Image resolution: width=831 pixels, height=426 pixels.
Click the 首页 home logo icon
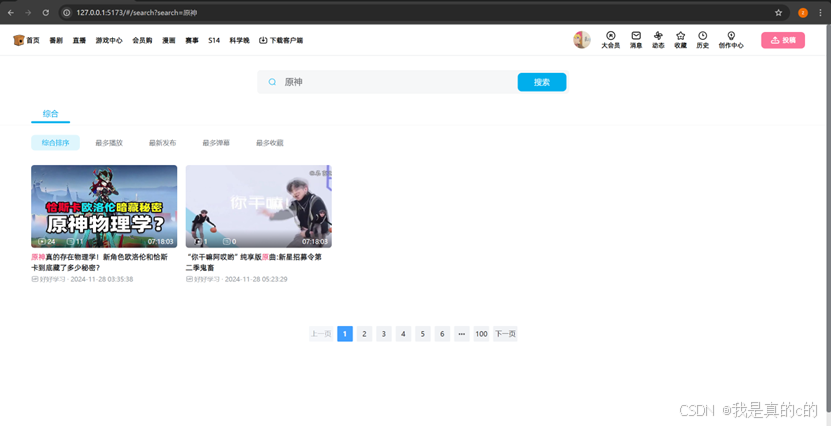pos(19,40)
